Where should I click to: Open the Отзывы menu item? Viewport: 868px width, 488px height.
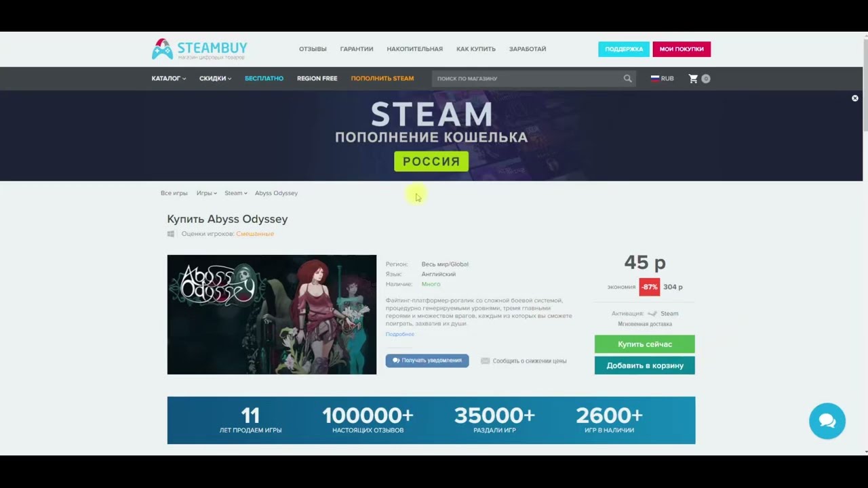313,49
